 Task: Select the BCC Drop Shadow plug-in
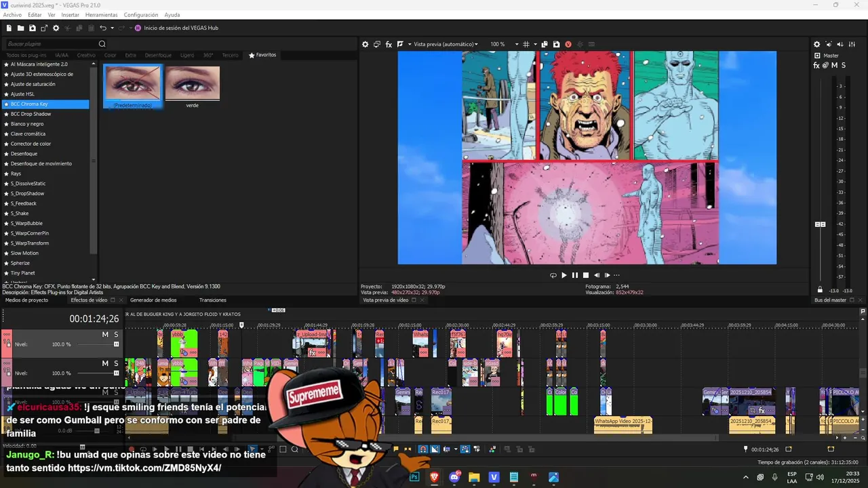[46, 114]
